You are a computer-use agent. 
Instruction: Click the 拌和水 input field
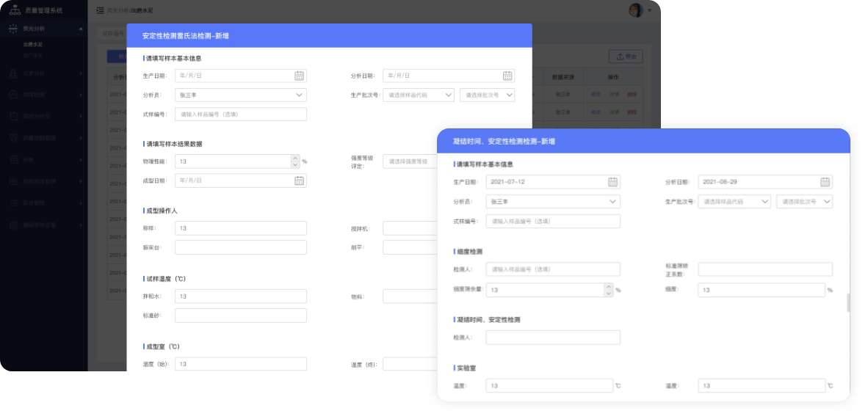point(241,296)
